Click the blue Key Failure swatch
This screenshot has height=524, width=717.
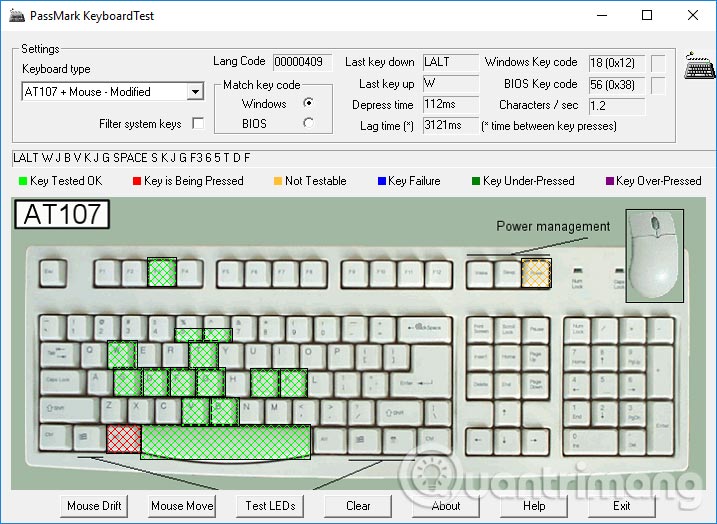(x=381, y=181)
